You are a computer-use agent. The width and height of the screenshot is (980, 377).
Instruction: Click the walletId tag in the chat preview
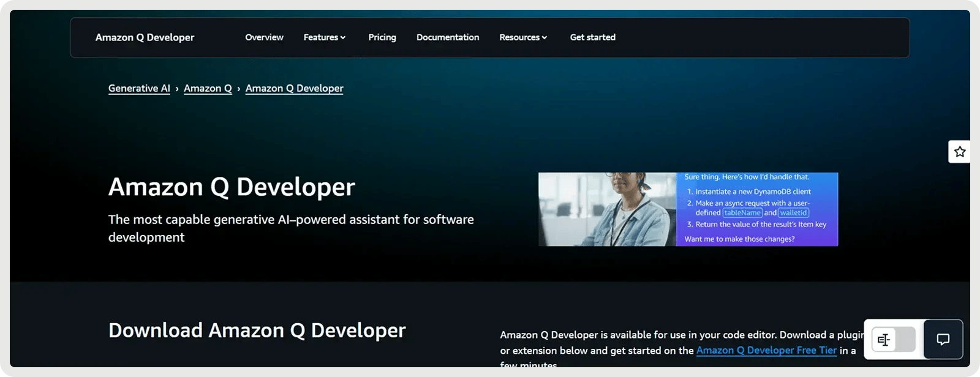pyautogui.click(x=793, y=213)
